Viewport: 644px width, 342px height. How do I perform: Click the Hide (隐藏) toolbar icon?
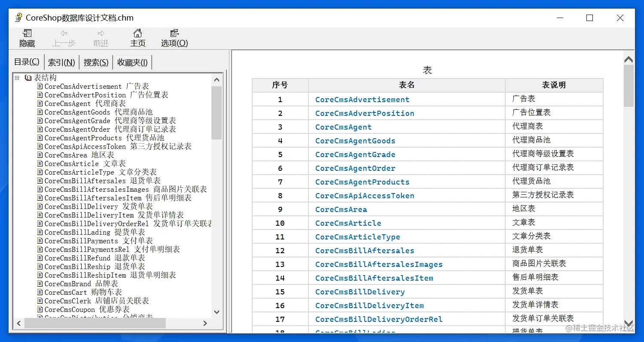pos(27,33)
